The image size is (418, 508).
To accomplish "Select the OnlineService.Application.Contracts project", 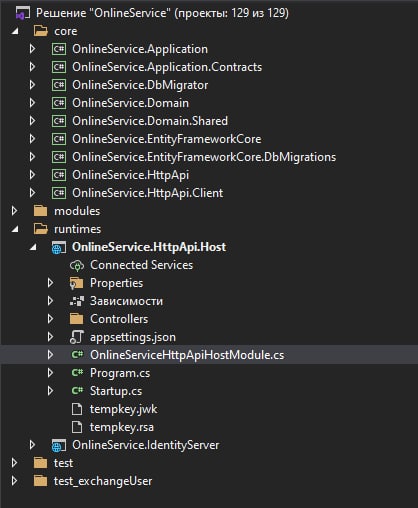I will click(167, 67).
